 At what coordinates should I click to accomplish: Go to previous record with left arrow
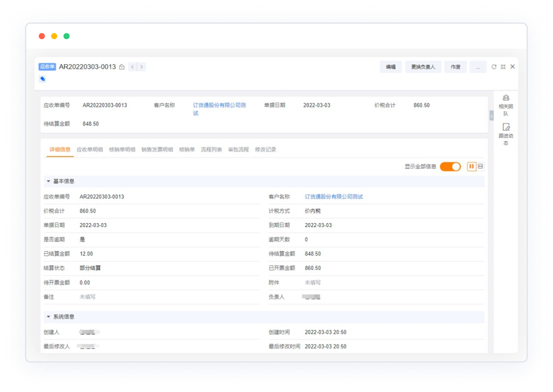133,67
